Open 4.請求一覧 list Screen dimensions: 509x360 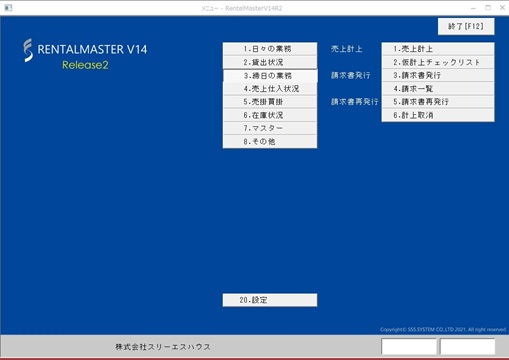[438, 89]
